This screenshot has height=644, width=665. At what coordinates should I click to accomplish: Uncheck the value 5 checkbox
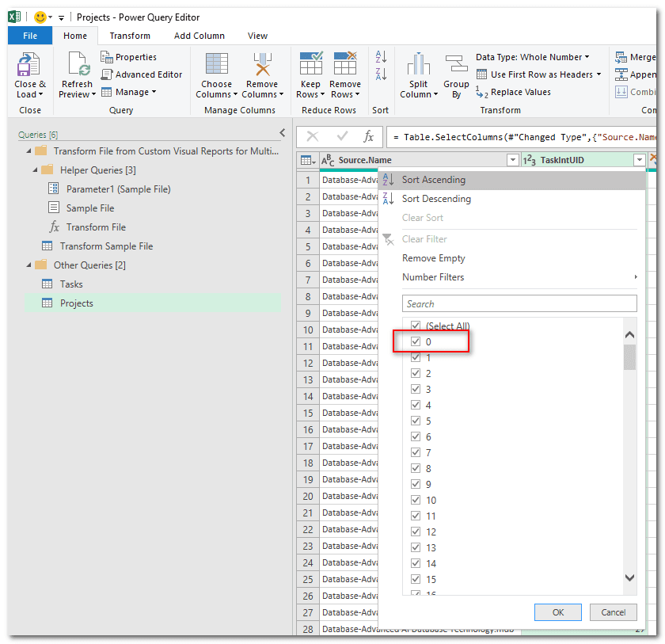416,421
